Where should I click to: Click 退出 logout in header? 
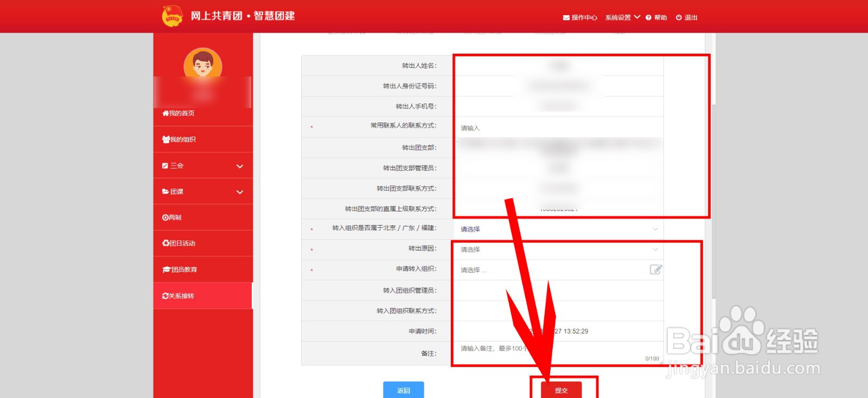pos(687,17)
